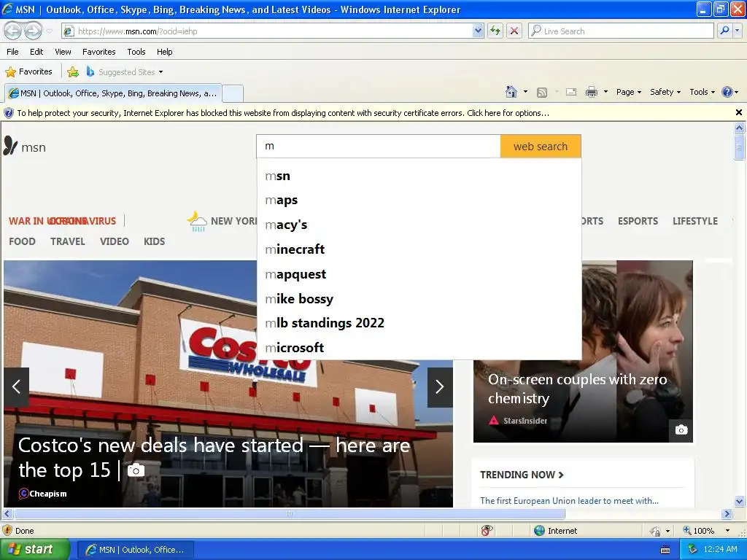This screenshot has width=747, height=560.
Task: Click the camera icon on couples photo
Action: [x=681, y=429]
